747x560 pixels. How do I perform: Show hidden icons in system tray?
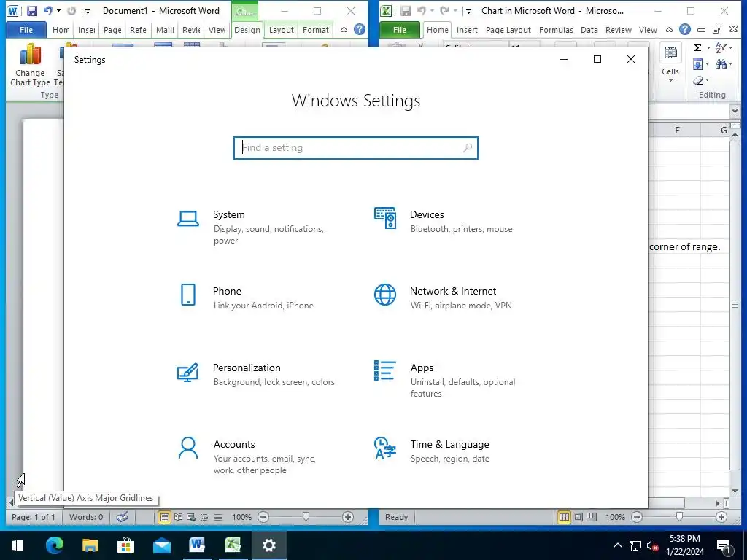(617, 545)
